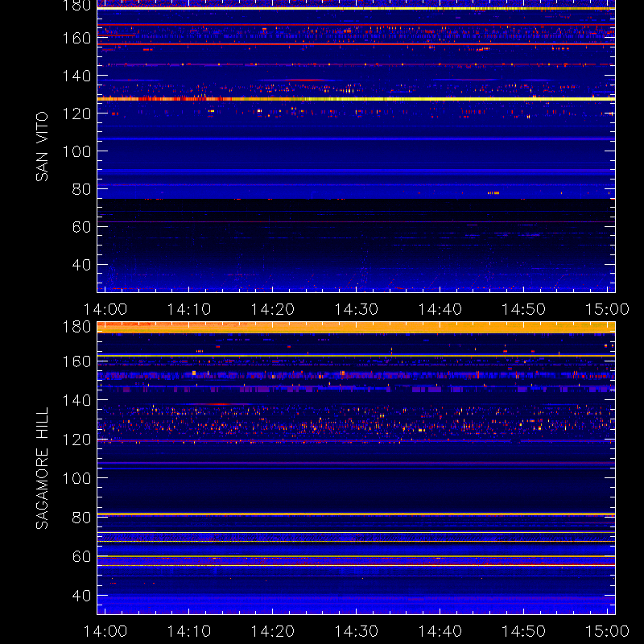The image size is (644, 644).
Task: Click the 140 label on Sagamore Hill plot
Action: (76, 400)
